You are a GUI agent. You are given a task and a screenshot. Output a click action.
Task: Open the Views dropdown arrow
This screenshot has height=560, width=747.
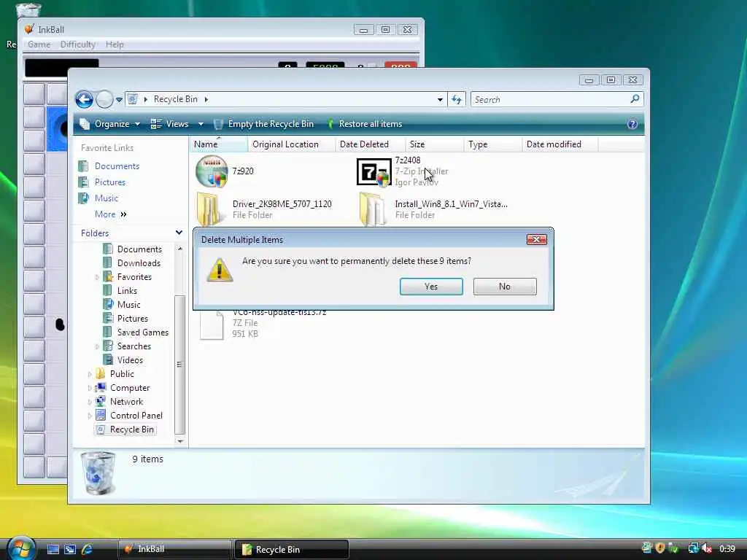point(201,124)
